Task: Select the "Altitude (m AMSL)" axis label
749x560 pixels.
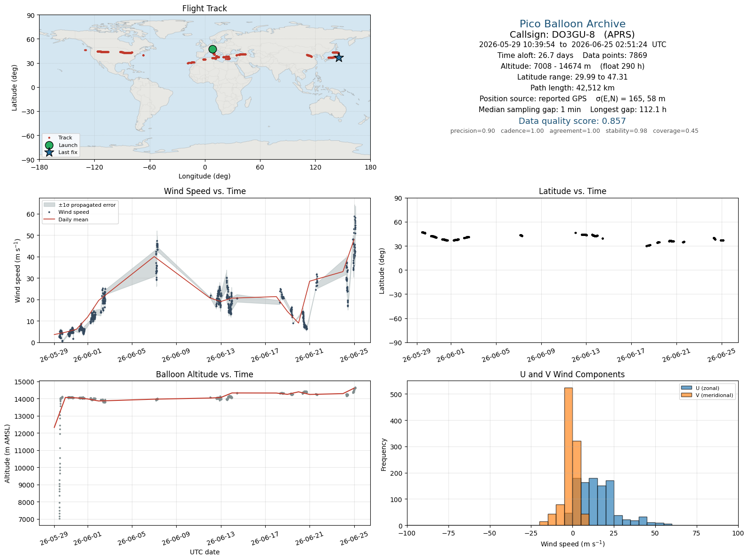Action: click(8, 454)
